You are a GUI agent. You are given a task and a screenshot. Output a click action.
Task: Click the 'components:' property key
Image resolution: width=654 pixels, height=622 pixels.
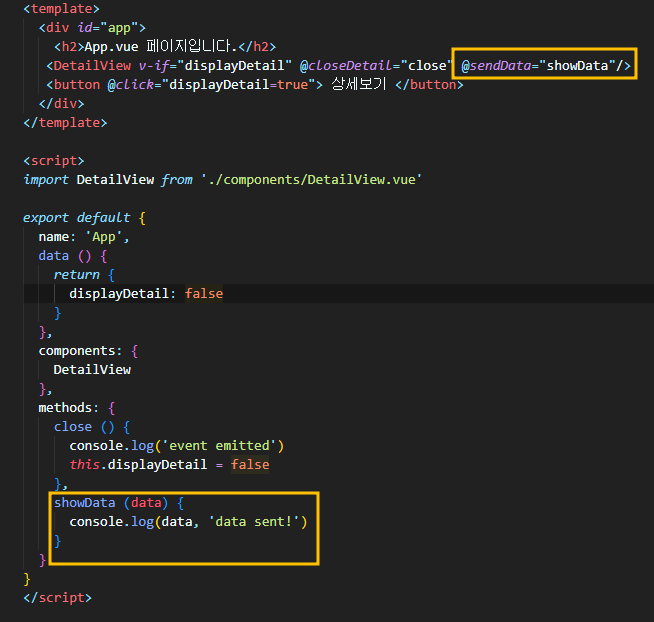pos(80,351)
